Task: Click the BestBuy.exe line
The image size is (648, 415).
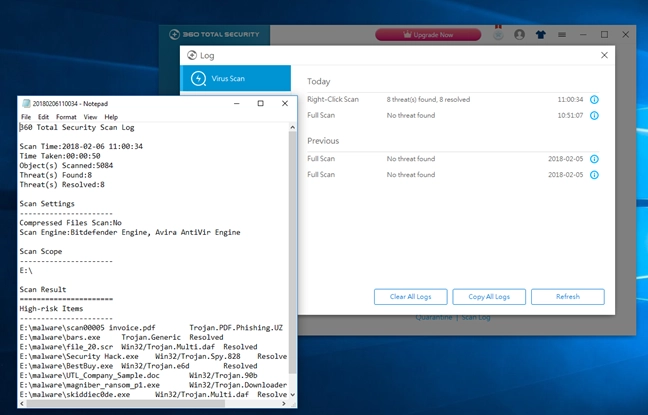Action: pos(138,366)
